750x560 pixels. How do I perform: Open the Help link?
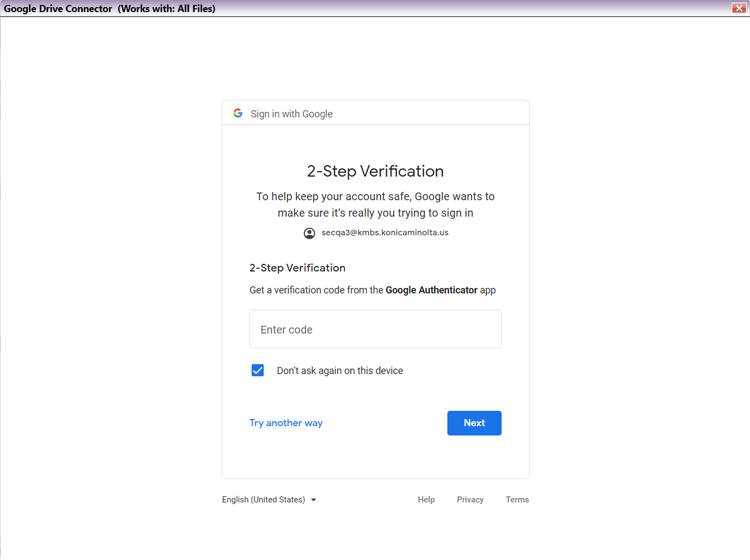point(426,500)
